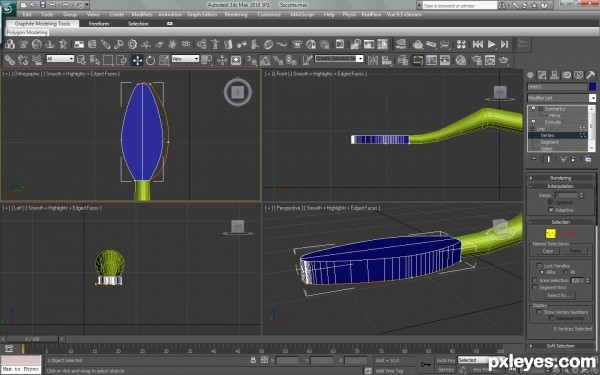Toggle Show End Result icon
This screenshot has width=600, height=375.
[x=548, y=159]
